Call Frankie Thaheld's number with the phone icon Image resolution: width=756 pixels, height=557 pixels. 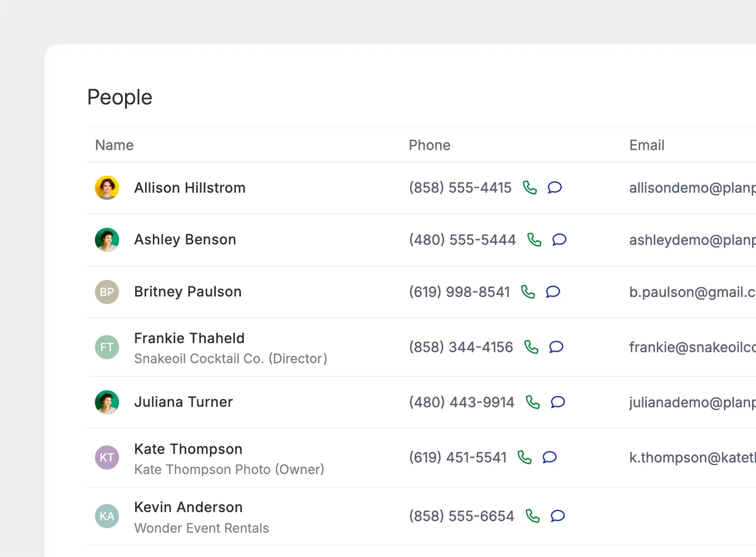[x=532, y=347]
